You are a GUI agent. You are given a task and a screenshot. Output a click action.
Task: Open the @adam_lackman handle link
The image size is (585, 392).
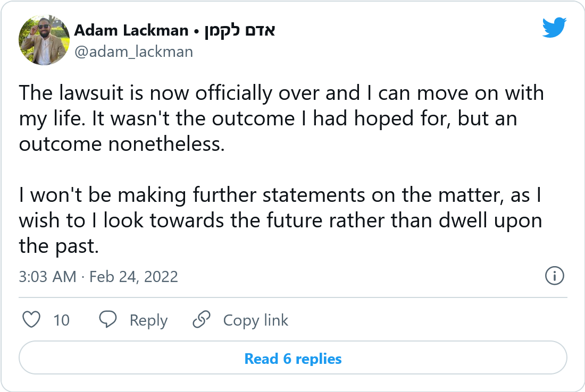coord(133,52)
